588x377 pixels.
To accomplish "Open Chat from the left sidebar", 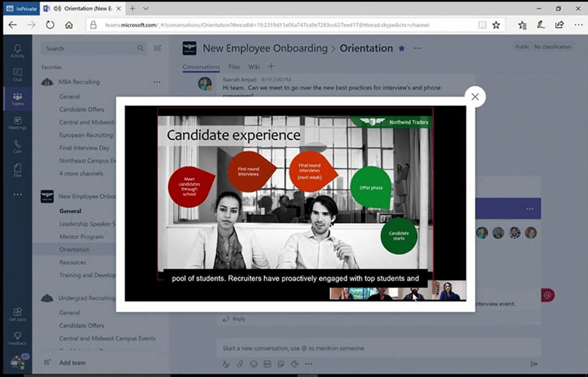I will (17, 75).
